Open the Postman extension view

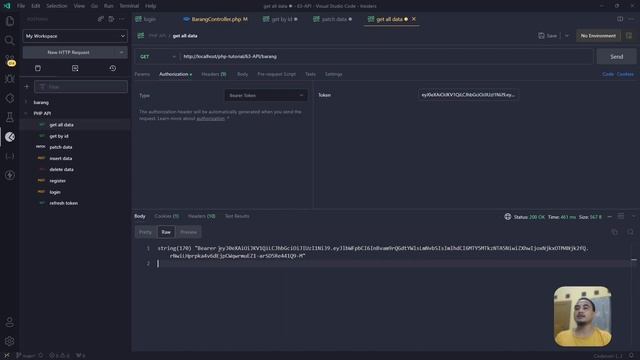click(10, 137)
